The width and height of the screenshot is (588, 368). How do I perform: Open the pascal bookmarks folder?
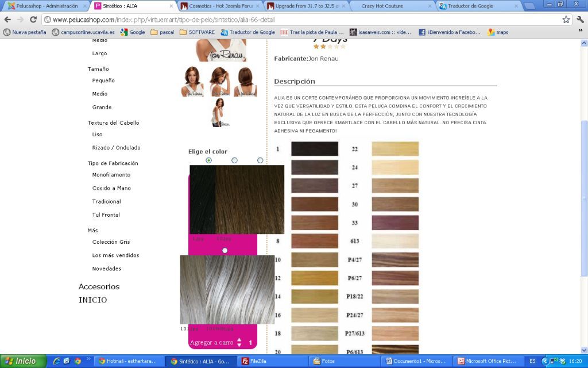pyautogui.click(x=162, y=32)
